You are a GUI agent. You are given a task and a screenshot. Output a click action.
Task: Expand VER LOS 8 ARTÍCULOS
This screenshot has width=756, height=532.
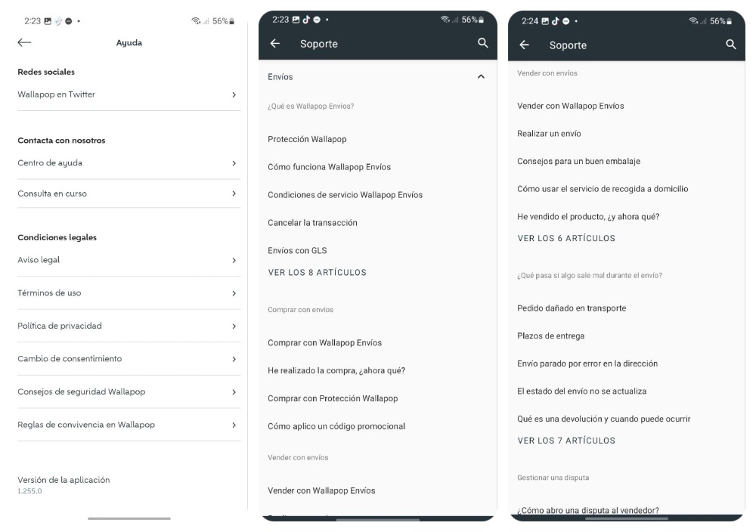[318, 272]
